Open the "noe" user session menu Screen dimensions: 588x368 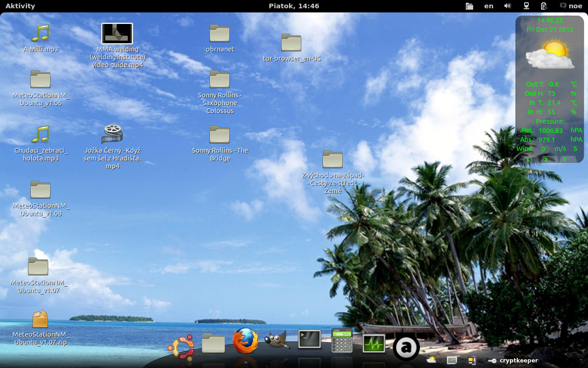[571, 6]
